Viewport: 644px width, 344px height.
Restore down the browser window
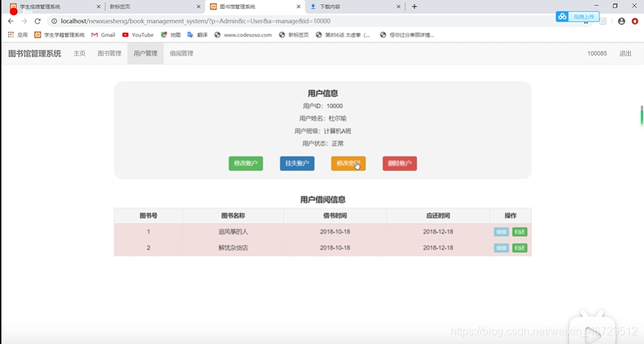pyautogui.click(x=615, y=6)
